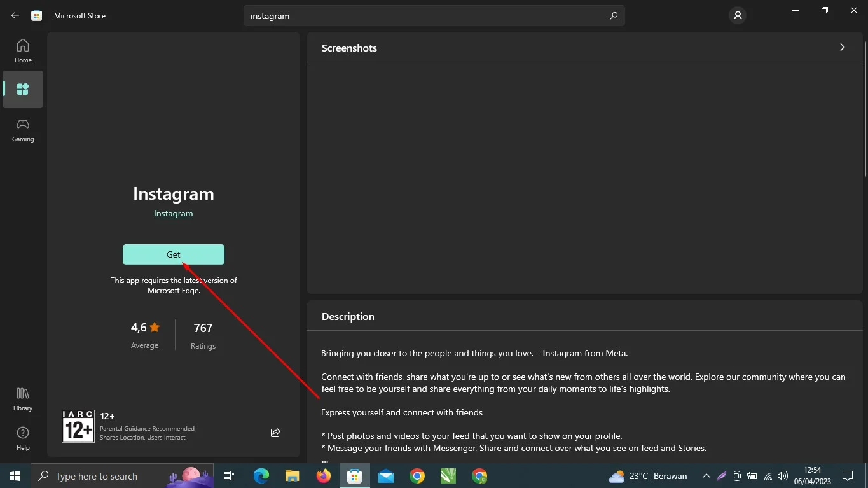
Task: Click the search magnifier icon
Action: 613,16
